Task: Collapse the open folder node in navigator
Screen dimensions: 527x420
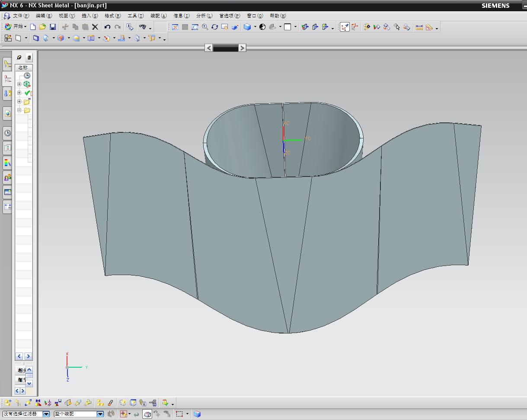Action: coord(19,110)
